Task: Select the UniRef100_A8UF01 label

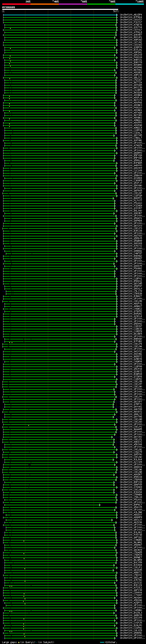Action: (131, 304)
